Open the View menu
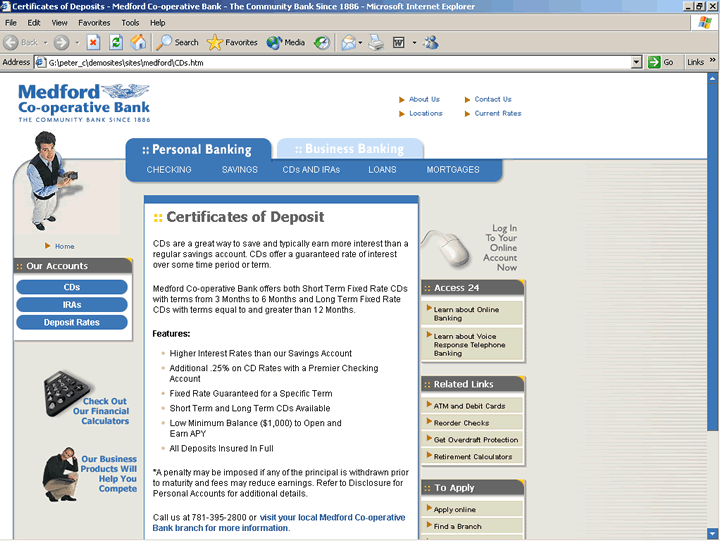The image size is (720, 541). [x=59, y=23]
